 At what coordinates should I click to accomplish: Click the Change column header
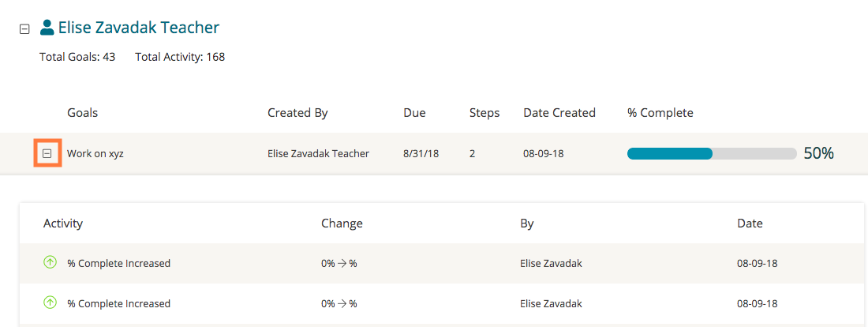342,224
